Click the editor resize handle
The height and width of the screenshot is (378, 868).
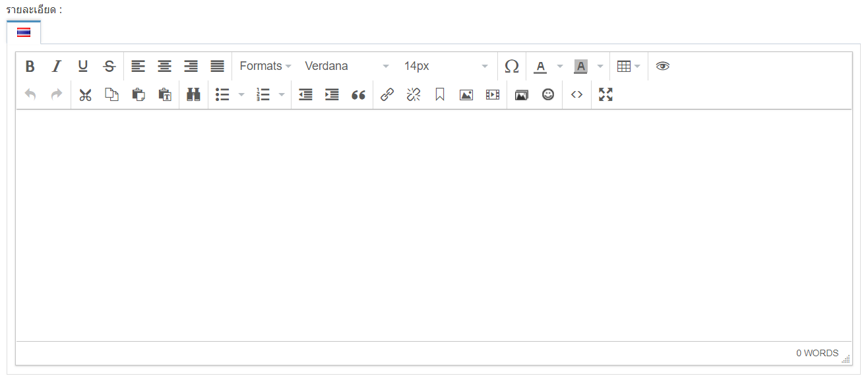coord(846,359)
